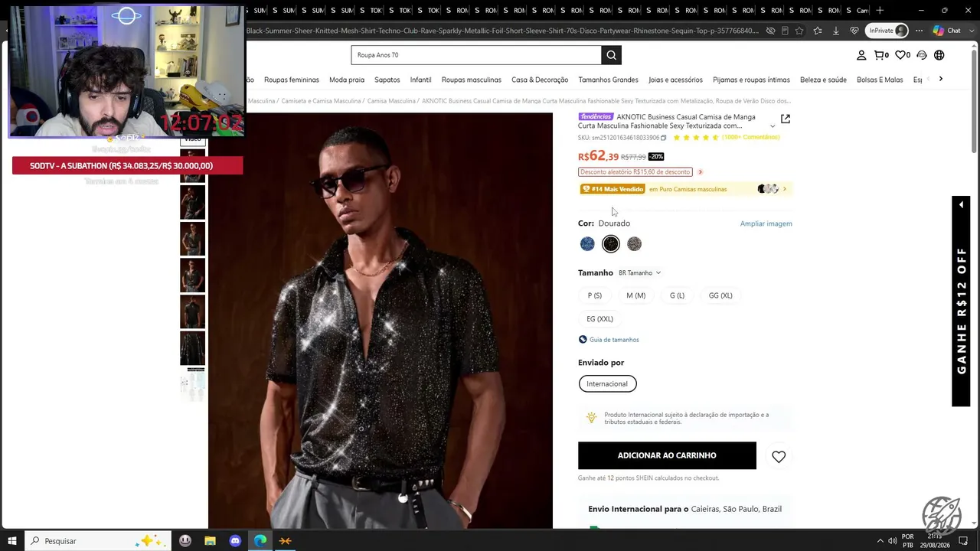
Task: Click the Ampliar imagem link
Action: 766,223
